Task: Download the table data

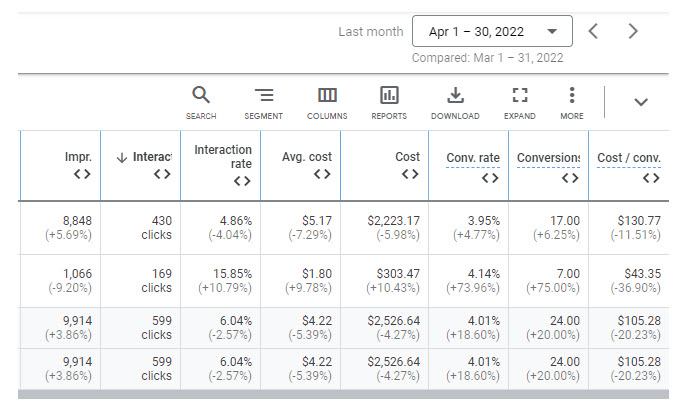Action: [455, 103]
